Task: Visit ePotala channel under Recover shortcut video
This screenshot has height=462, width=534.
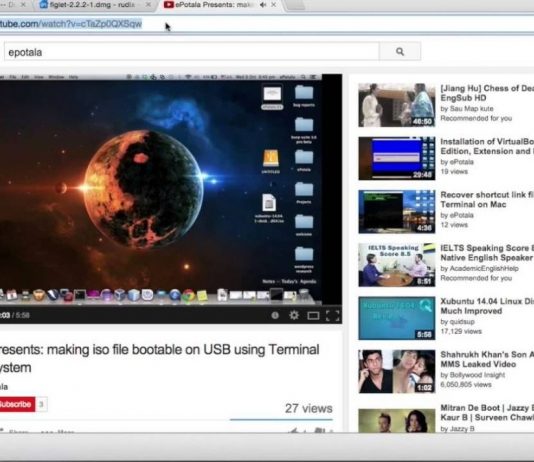Action: pyautogui.click(x=461, y=215)
